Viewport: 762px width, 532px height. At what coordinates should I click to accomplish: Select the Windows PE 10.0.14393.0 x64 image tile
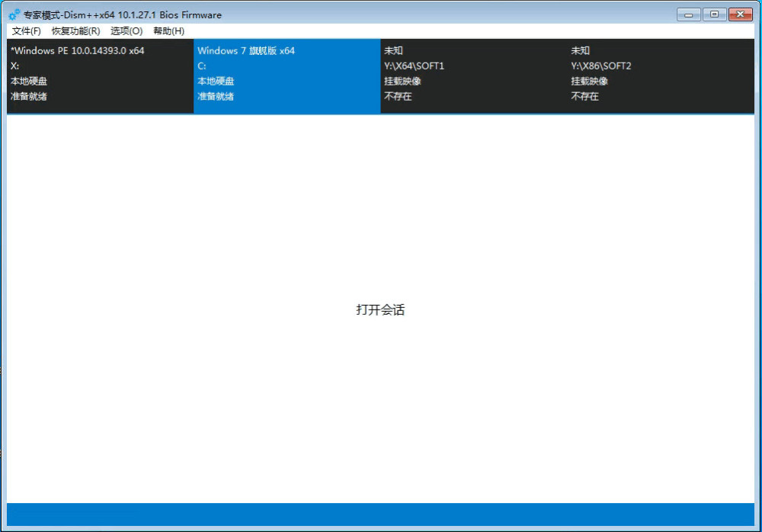tap(100, 76)
